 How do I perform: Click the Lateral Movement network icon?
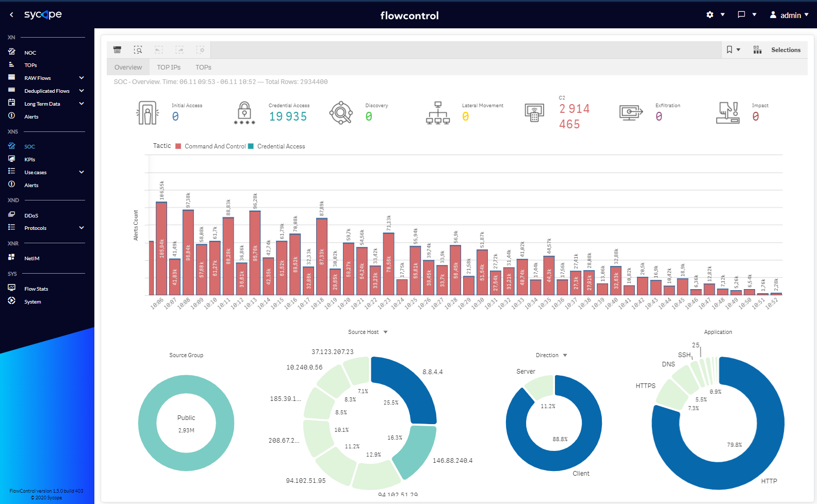[438, 113]
